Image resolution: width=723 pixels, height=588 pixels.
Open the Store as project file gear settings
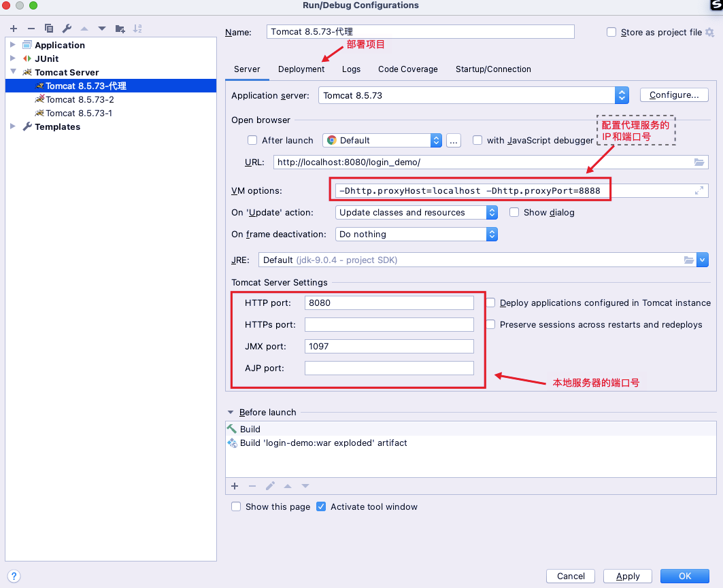[709, 32]
